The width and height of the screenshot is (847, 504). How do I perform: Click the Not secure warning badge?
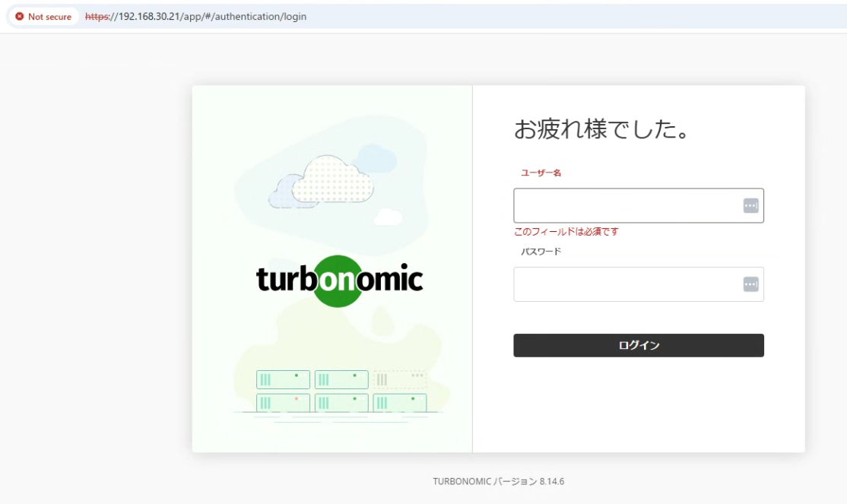(44, 17)
